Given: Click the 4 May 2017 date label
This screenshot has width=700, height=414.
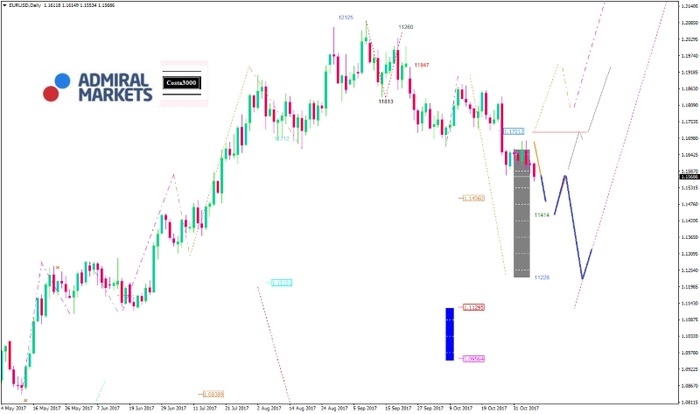Looking at the screenshot, I should (15, 408).
